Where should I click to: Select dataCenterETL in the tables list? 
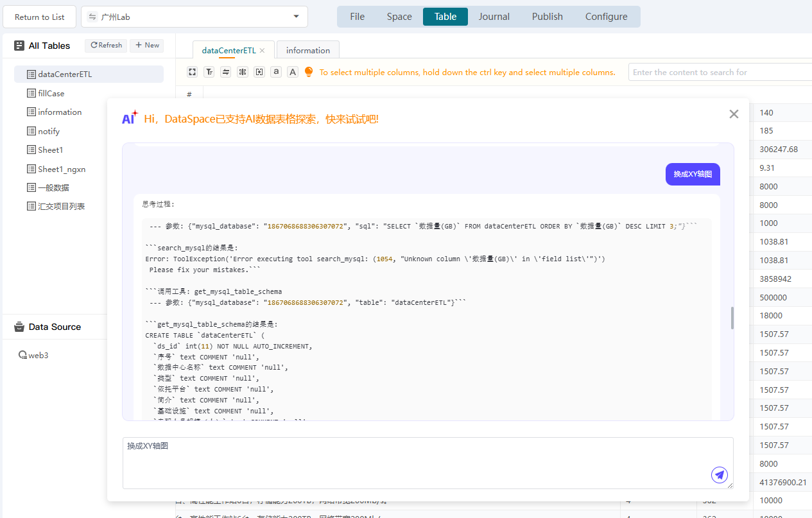pos(89,74)
